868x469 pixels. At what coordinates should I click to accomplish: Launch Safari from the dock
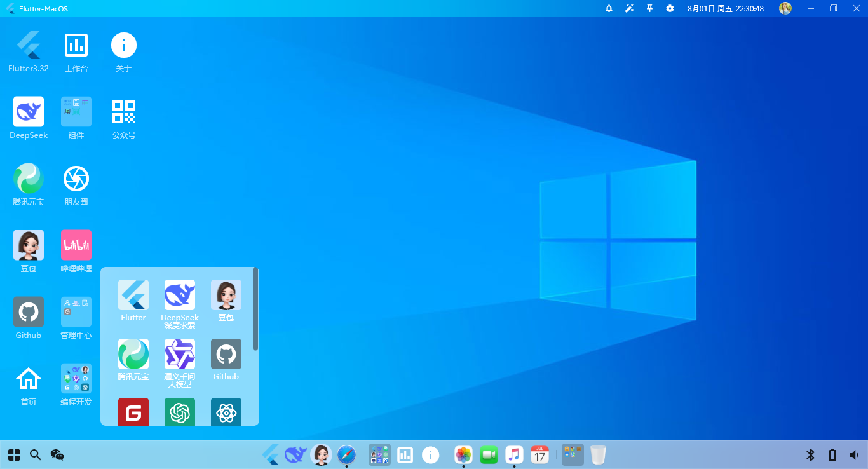(346, 455)
